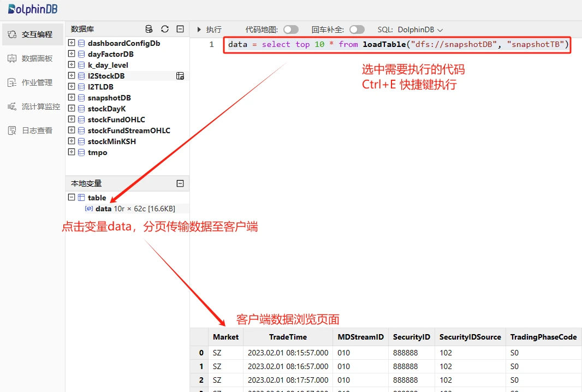Open 日志查看 in the sidebar

click(x=32, y=130)
